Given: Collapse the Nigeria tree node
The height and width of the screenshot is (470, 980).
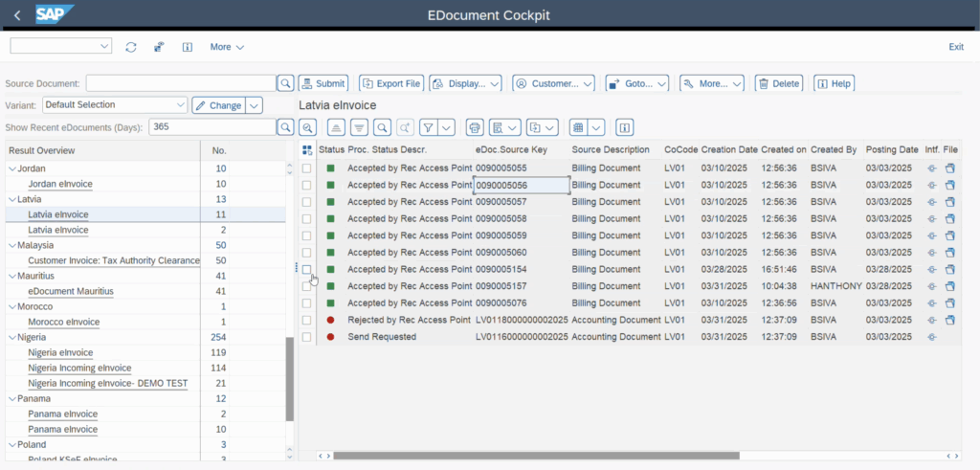Looking at the screenshot, I should [11, 337].
